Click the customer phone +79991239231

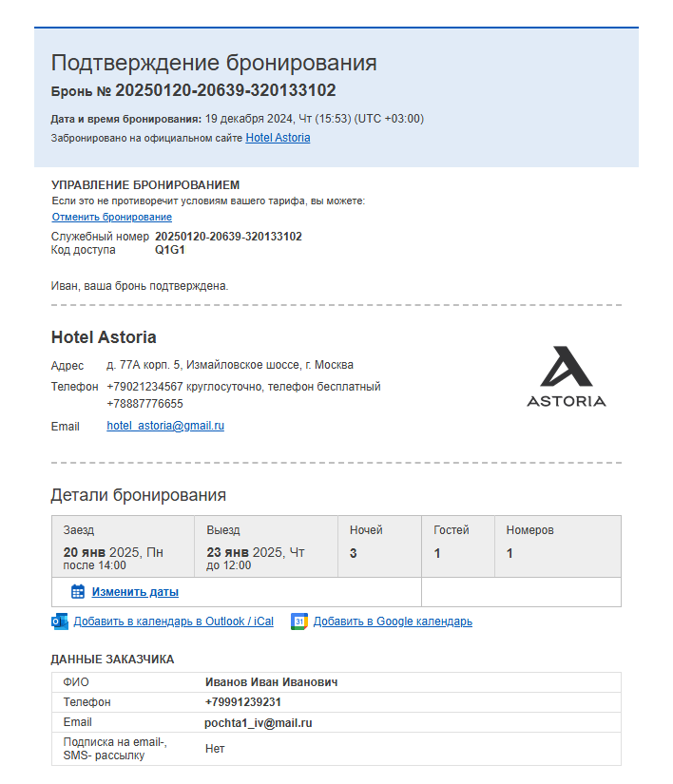243,702
